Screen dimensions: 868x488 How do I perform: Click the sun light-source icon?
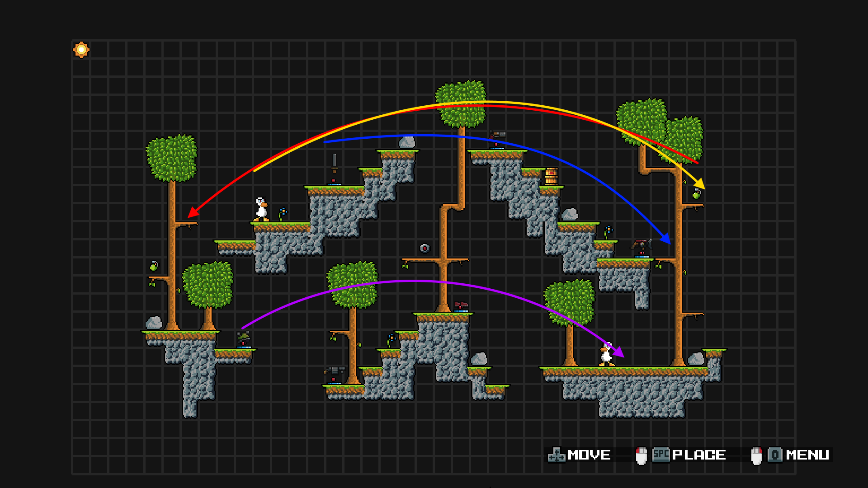81,50
